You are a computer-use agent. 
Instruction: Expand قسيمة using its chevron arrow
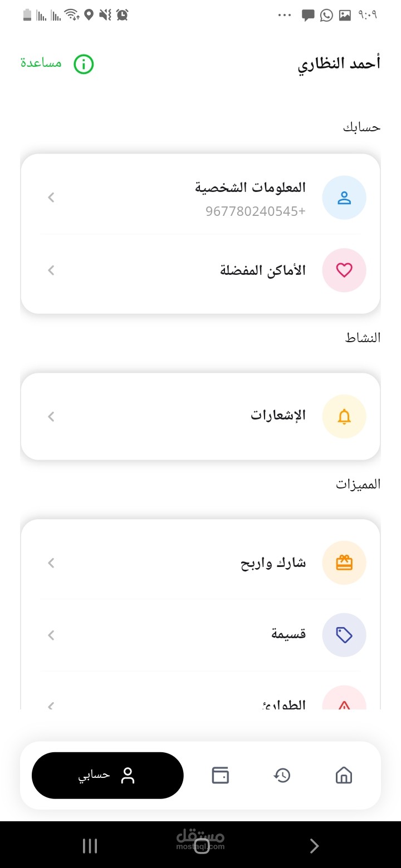[x=51, y=635]
